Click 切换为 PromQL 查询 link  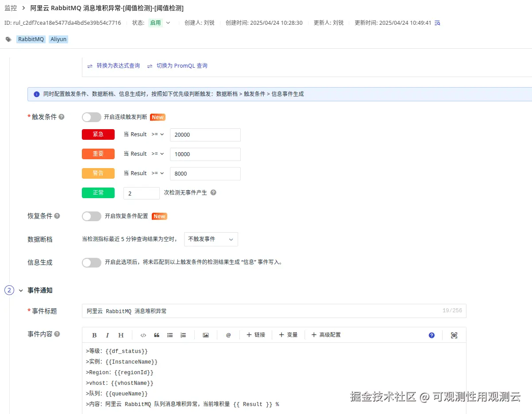tap(177, 65)
